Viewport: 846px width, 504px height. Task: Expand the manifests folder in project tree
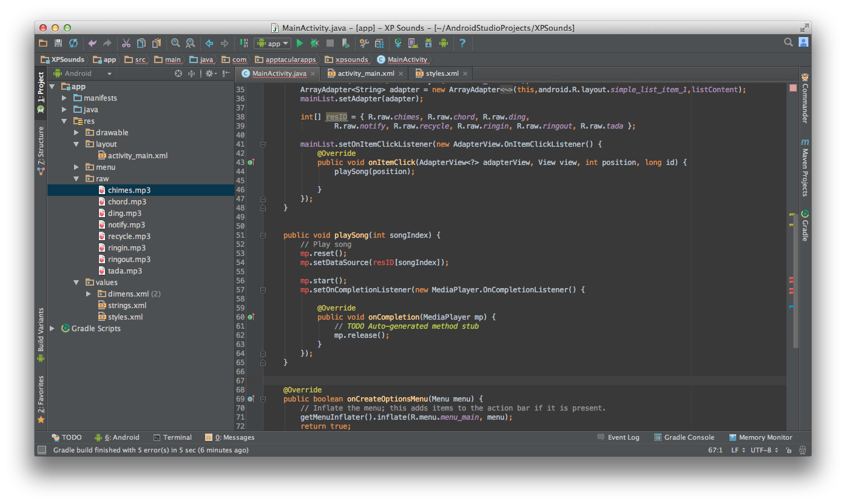tap(64, 98)
